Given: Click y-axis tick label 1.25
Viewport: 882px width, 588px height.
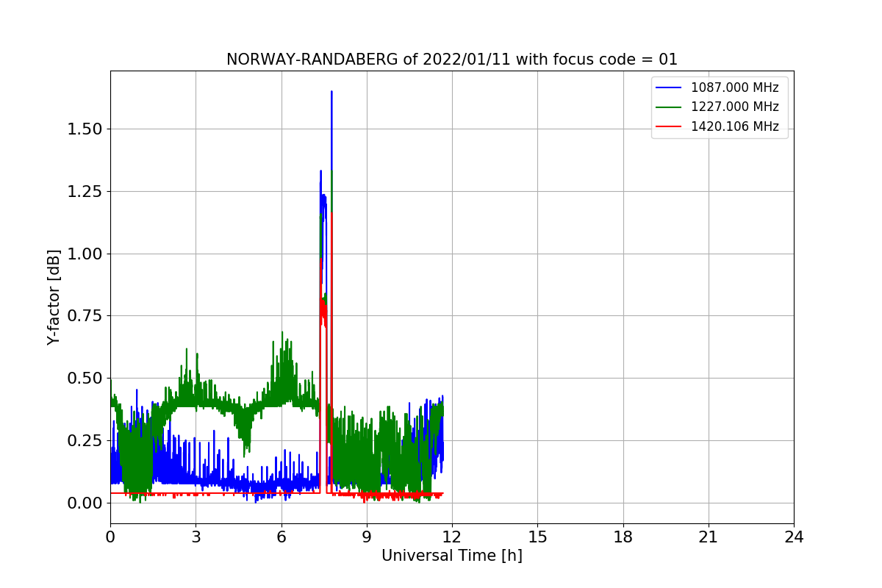Looking at the screenshot, I should 84,191.
